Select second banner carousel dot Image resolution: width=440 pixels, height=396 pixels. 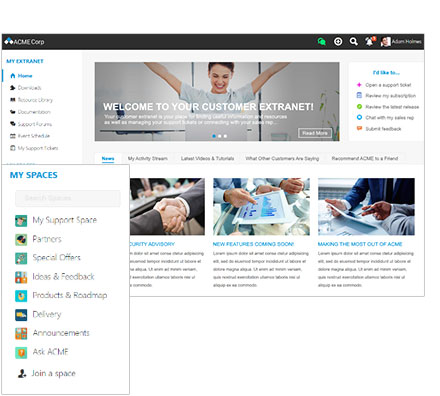tap(220, 136)
